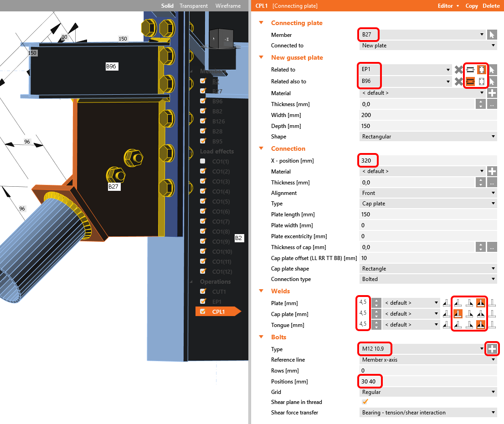Switch to Solid view mode

click(x=167, y=6)
